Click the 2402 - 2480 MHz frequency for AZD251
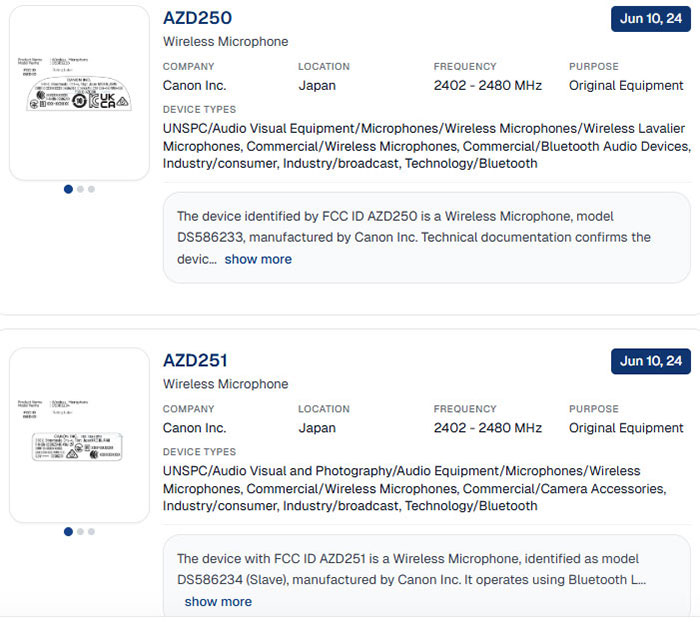The width and height of the screenshot is (700, 622). pos(488,428)
